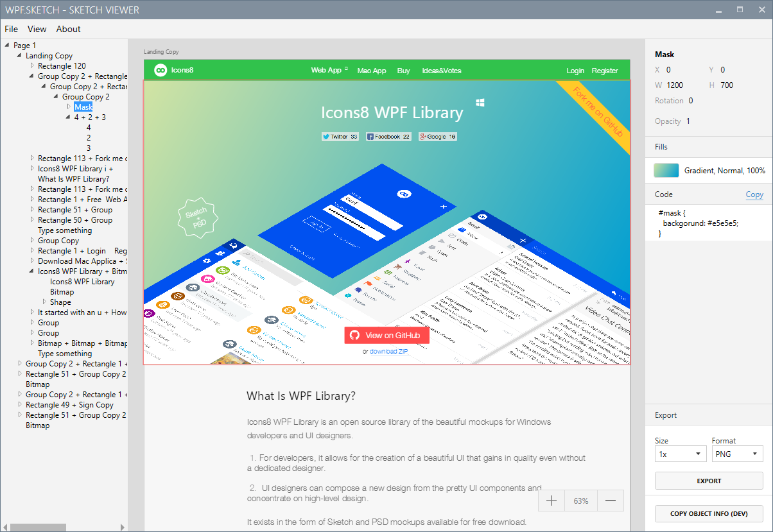Select the It started with an u + How layer

(x=82, y=312)
